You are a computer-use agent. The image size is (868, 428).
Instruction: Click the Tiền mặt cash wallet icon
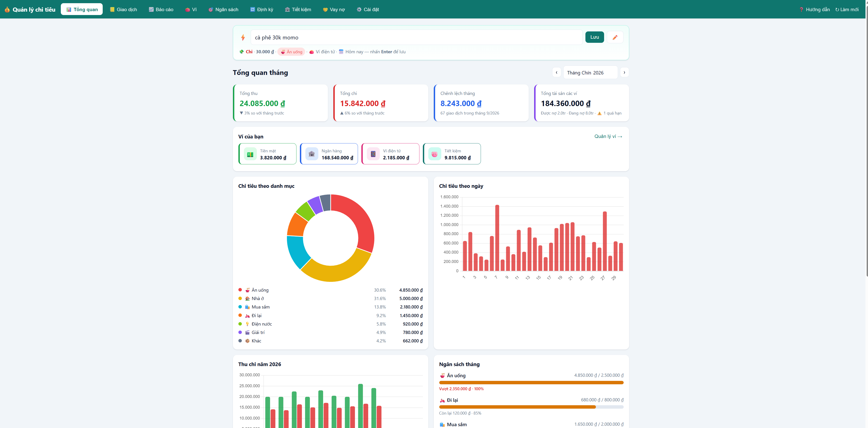[250, 154]
